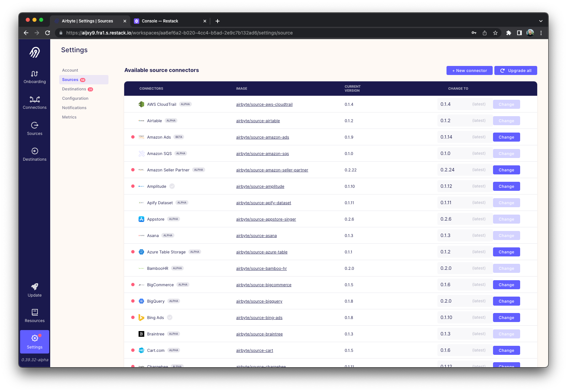Open the airbyte/source-amazon-seller-partner image link
The width and height of the screenshot is (567, 392).
(x=272, y=170)
